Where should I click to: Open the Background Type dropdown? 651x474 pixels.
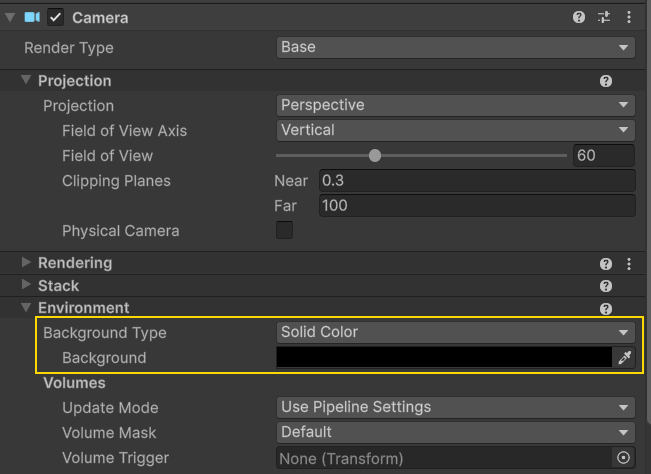pyautogui.click(x=455, y=332)
